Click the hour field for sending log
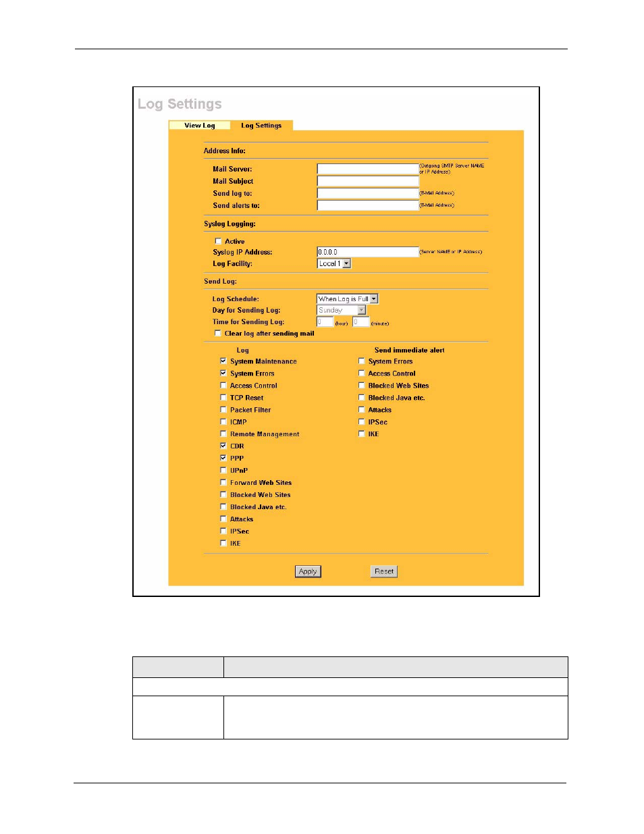The height and width of the screenshot is (834, 644). pyautogui.click(x=325, y=322)
